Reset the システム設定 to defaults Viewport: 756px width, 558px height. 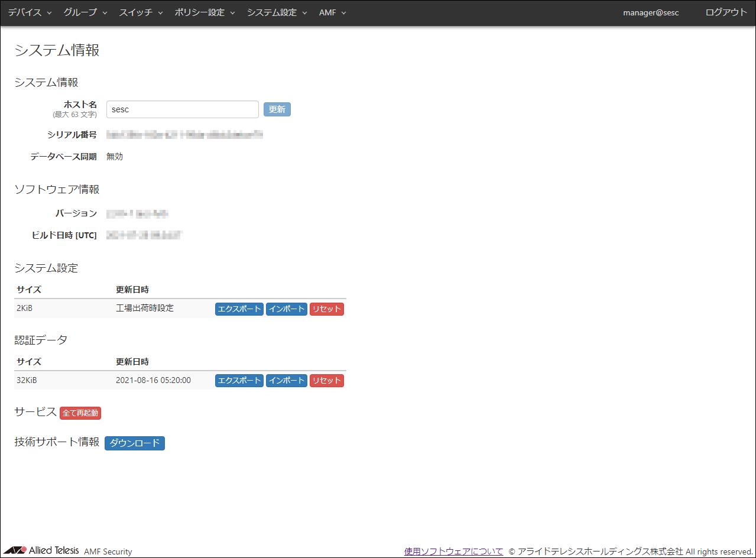(326, 309)
